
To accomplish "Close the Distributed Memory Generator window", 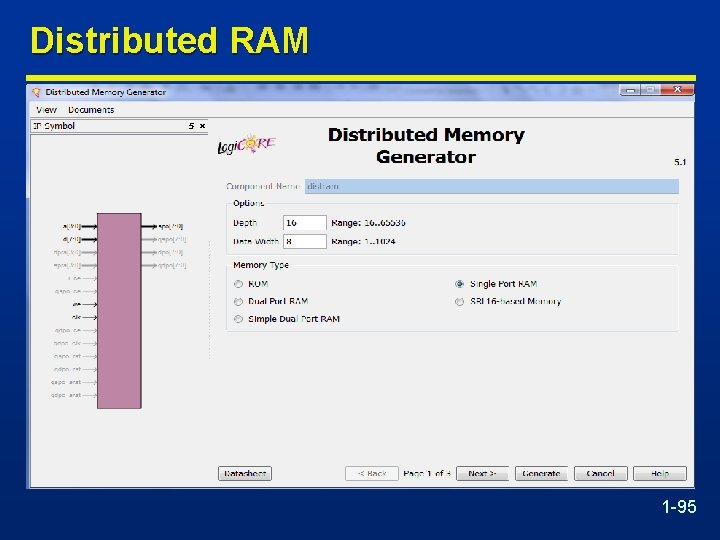I will [677, 90].
